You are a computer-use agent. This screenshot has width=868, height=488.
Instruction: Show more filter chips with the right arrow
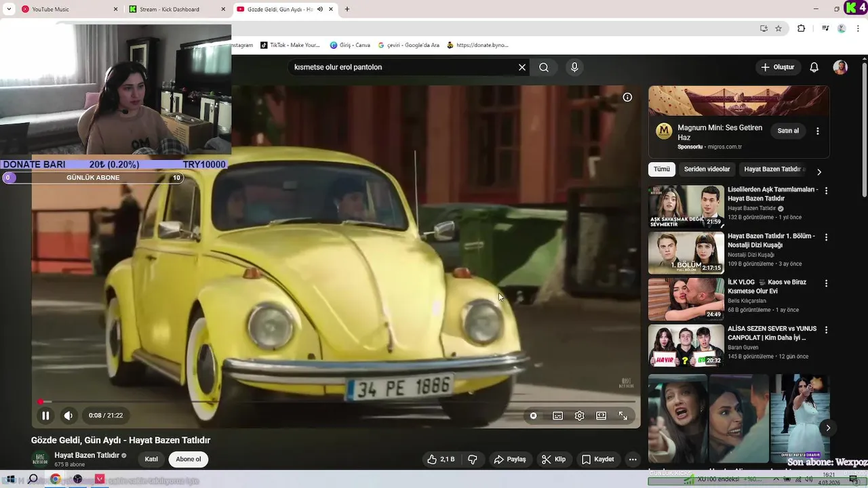pos(818,172)
